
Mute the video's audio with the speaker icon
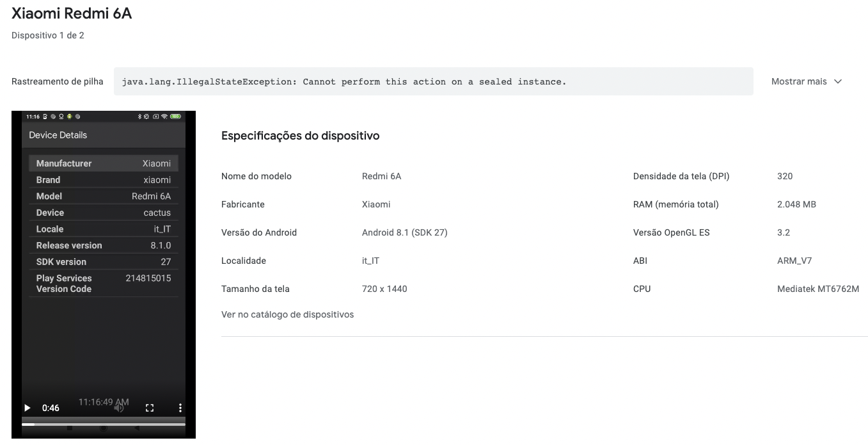pos(118,408)
